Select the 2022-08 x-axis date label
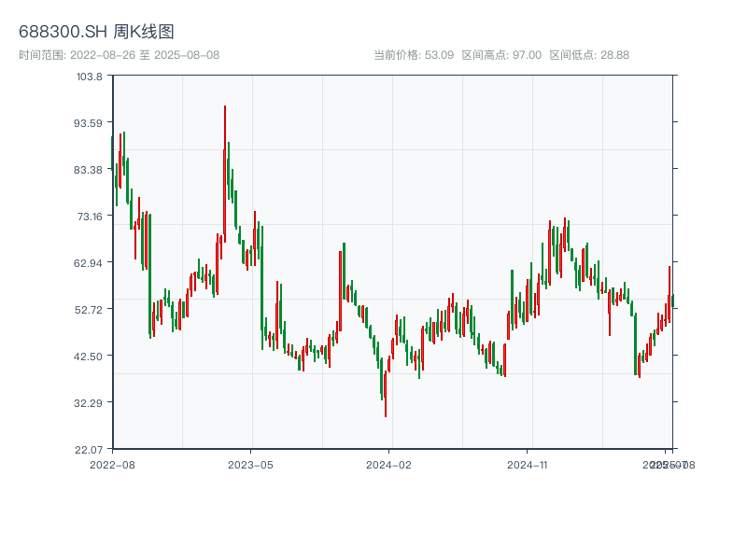This screenshot has width=747, height=560. (x=112, y=464)
